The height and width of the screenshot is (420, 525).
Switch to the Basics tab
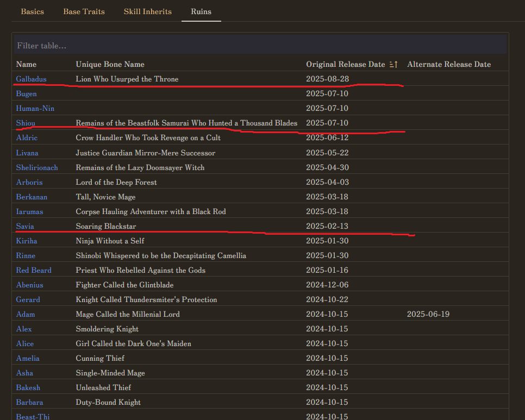(x=33, y=11)
